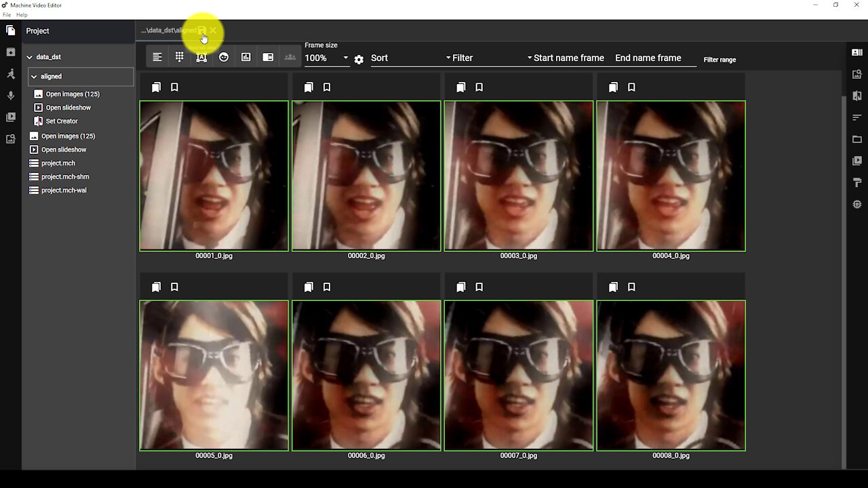This screenshot has height=488, width=868.
Task: Select the data_dst\aligned tab
Action: 168,30
